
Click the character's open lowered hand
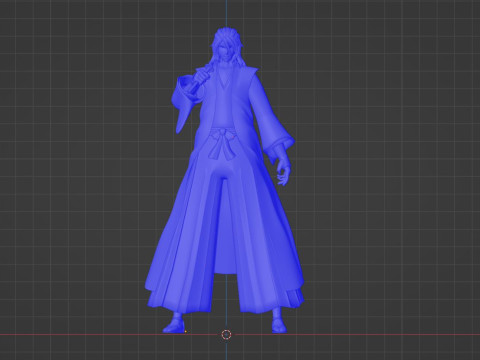(x=284, y=171)
